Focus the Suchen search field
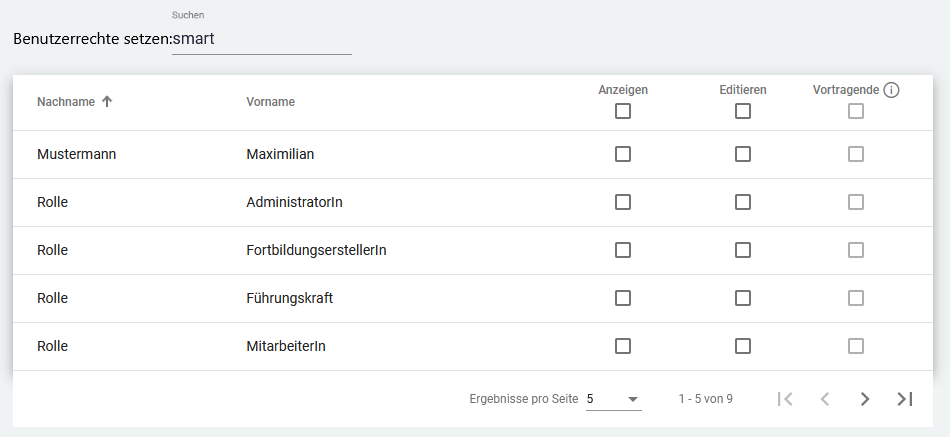Viewport: 950px width, 437px height. point(262,39)
